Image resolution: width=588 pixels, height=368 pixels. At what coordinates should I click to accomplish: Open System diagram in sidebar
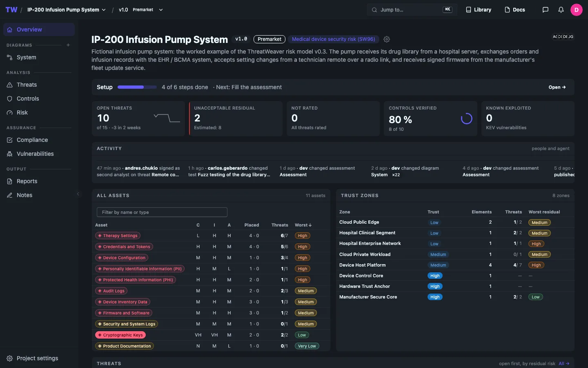point(39,57)
